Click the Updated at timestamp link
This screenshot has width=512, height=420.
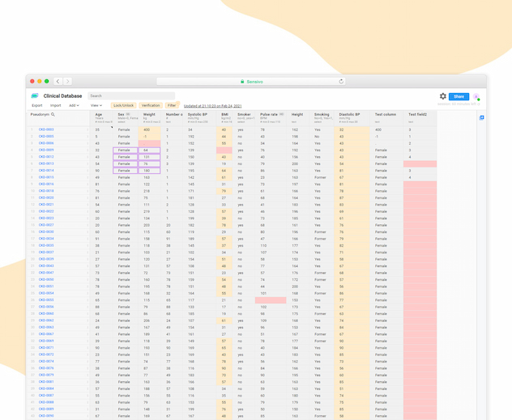point(212,106)
